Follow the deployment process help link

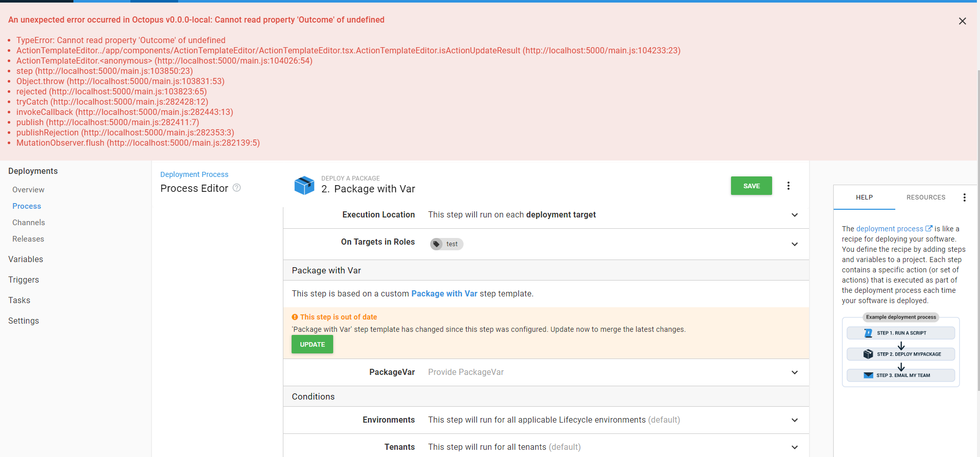click(x=890, y=229)
